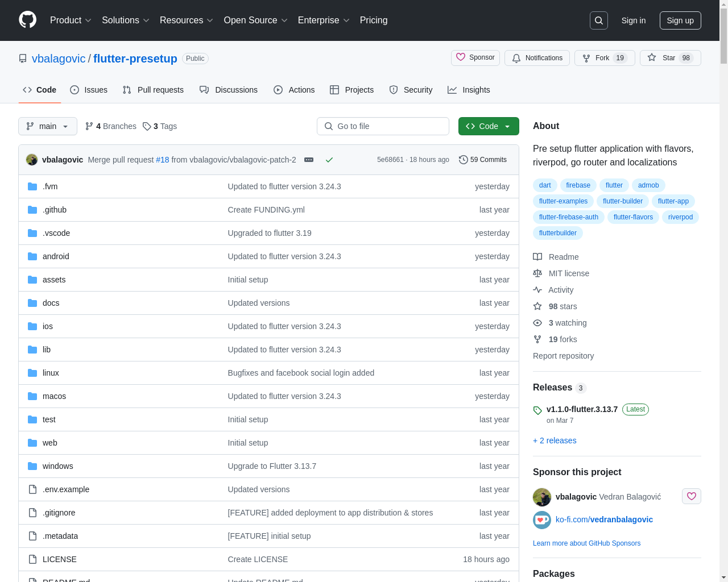Open the Actions tab
Viewport: 728px width, 582px height.
pos(294,90)
